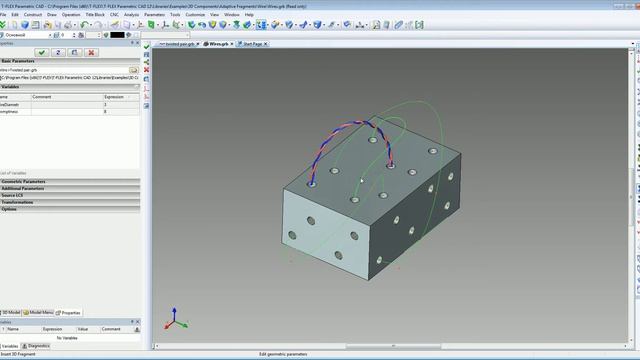Collapse the Variables section header

tap(70, 87)
